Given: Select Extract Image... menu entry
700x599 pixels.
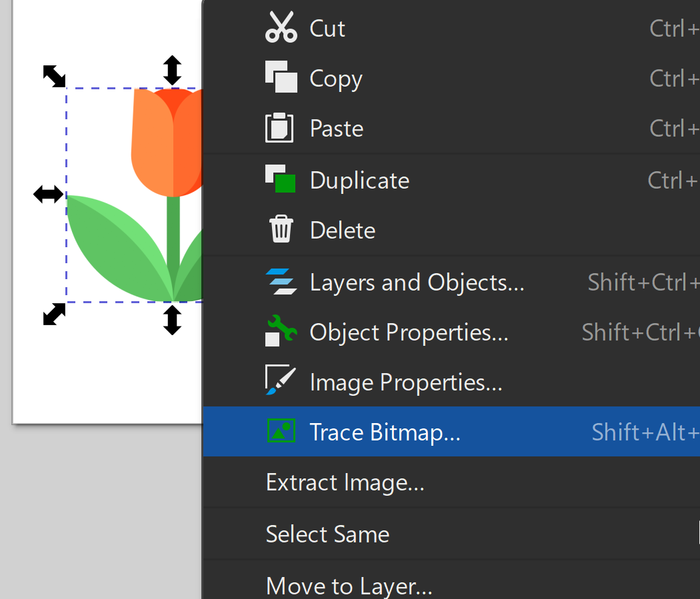Looking at the screenshot, I should tap(345, 482).
